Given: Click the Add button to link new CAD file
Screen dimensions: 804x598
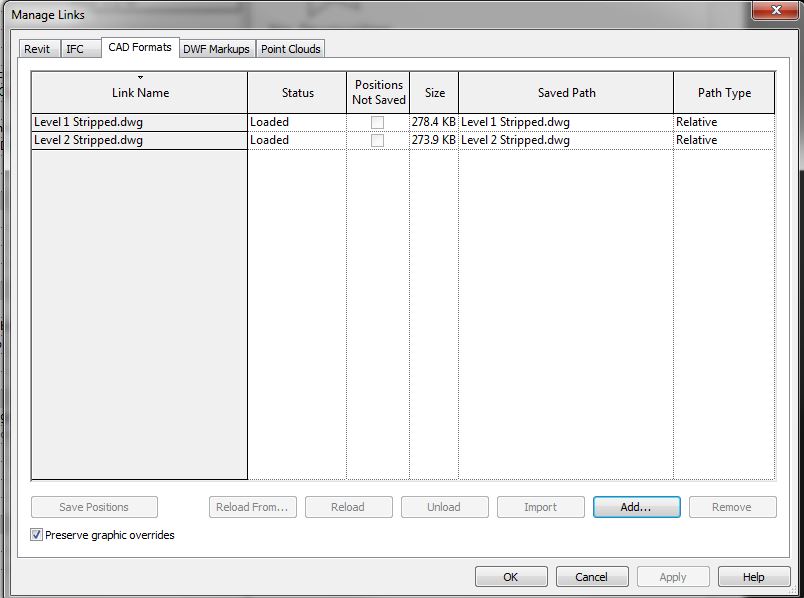Looking at the screenshot, I should [636, 507].
